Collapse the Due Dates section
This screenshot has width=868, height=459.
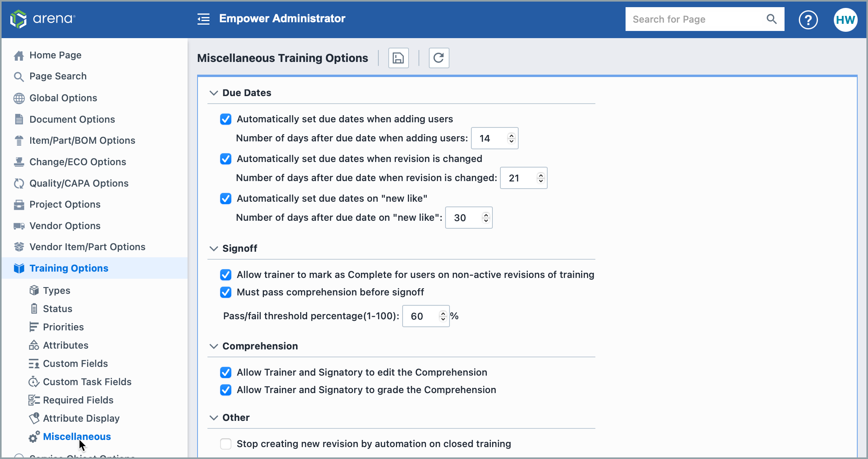coord(214,93)
